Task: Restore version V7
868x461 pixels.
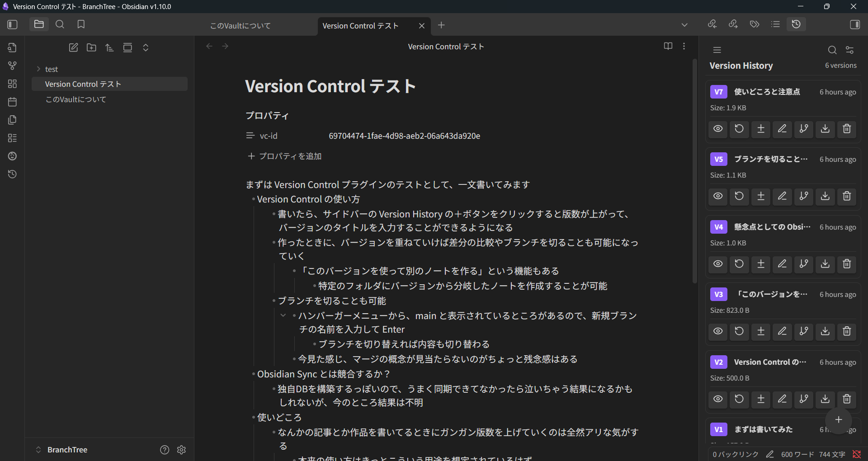Action: 739,129
